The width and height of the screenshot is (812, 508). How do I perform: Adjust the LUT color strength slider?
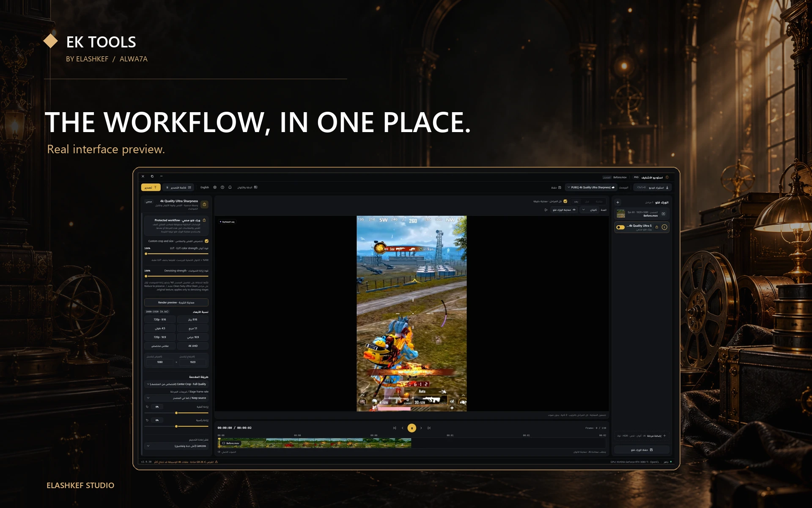pos(177,254)
